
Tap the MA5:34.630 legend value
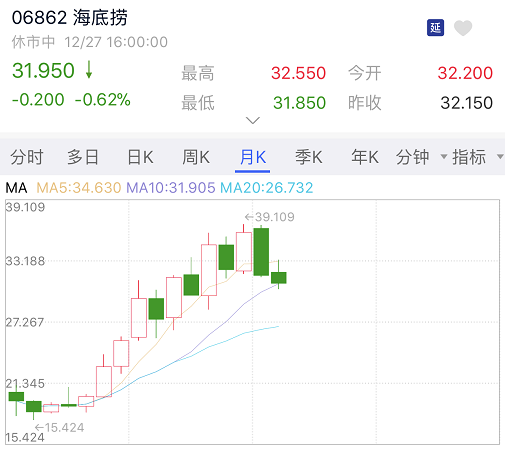(79, 188)
